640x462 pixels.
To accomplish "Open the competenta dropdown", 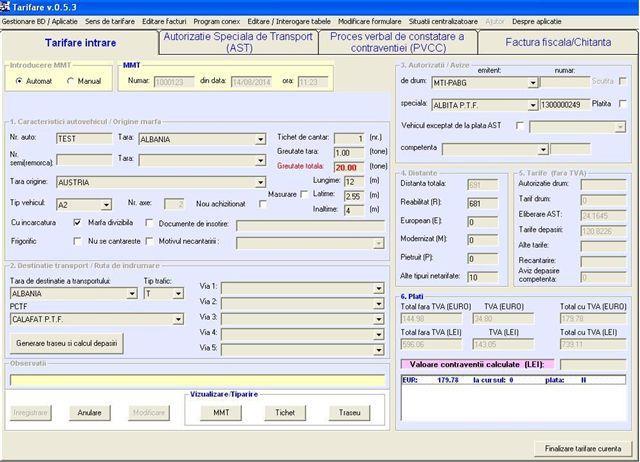I will pyautogui.click(x=542, y=149).
